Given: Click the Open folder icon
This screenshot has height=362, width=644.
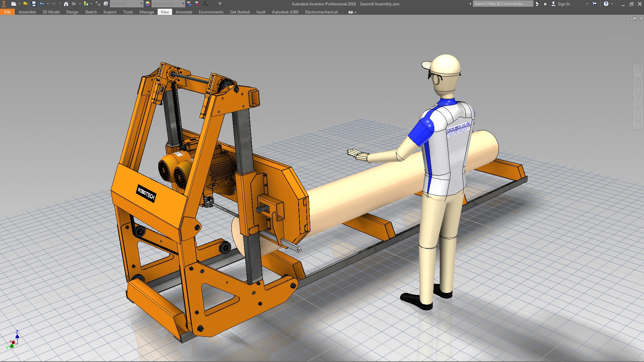Looking at the screenshot, I should coord(25,4).
